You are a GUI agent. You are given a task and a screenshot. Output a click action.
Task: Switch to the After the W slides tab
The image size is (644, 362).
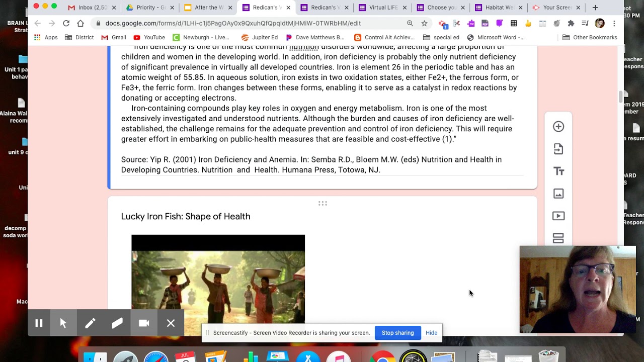[x=208, y=8]
